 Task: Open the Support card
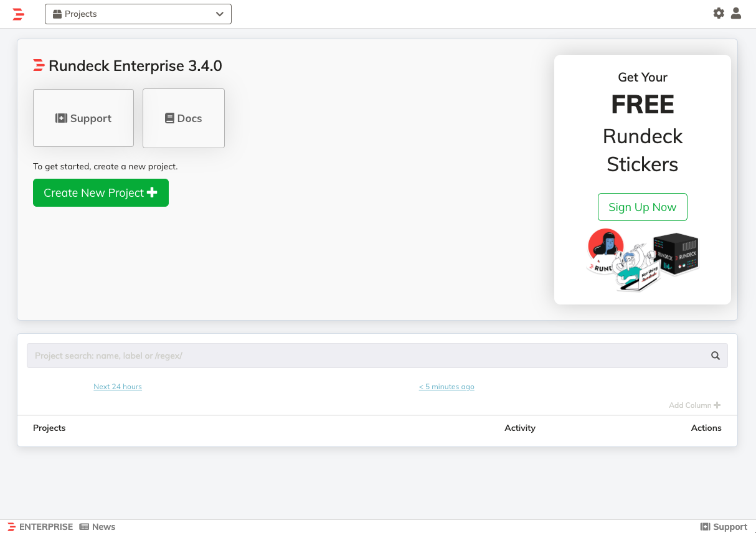[83, 118]
